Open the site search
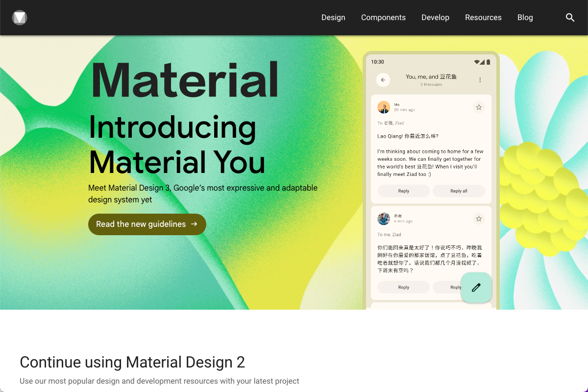The image size is (588, 392). [x=570, y=18]
